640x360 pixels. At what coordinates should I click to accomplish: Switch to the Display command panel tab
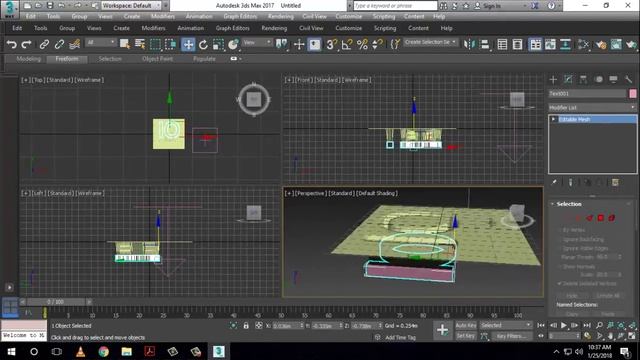pyautogui.click(x=613, y=79)
